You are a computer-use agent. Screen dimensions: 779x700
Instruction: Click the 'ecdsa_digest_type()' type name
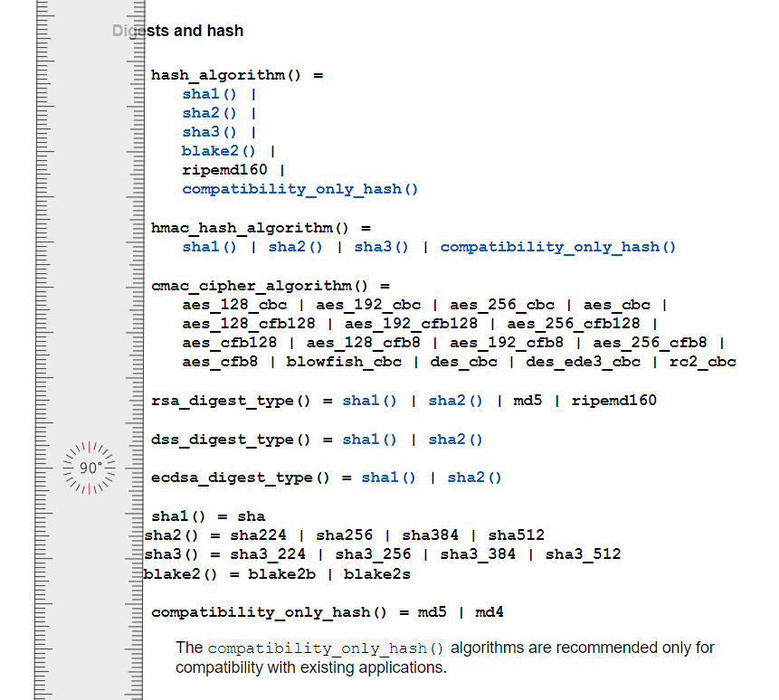(x=241, y=478)
